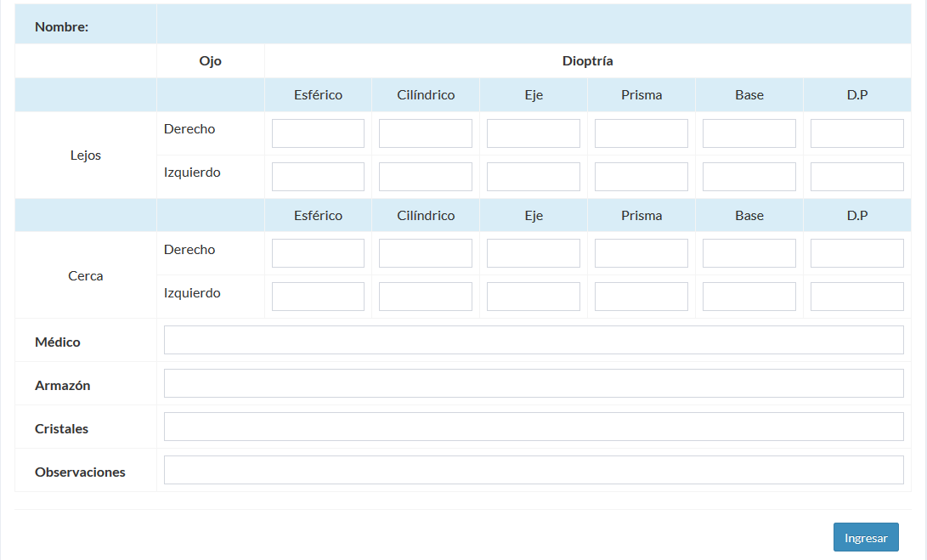
Task: Focus the Cristales text field
Action: (534, 427)
